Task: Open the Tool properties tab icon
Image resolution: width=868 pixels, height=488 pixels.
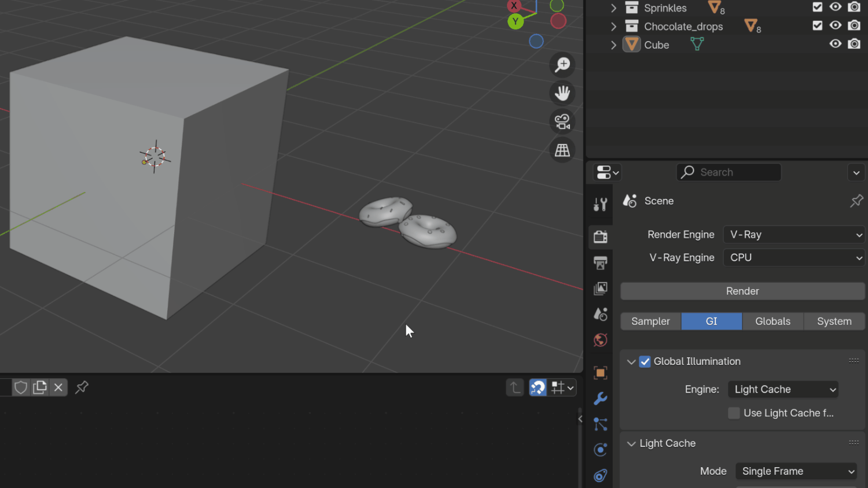Action: click(600, 204)
